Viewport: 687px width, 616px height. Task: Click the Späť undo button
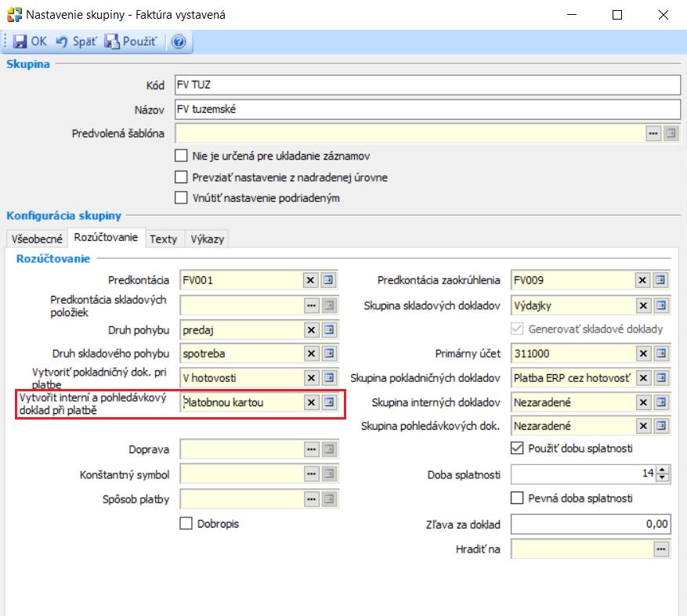pos(76,41)
